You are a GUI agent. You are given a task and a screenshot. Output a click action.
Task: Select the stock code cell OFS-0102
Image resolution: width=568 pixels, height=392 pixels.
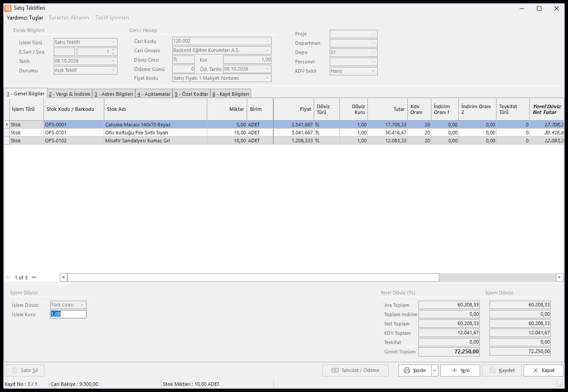point(74,141)
